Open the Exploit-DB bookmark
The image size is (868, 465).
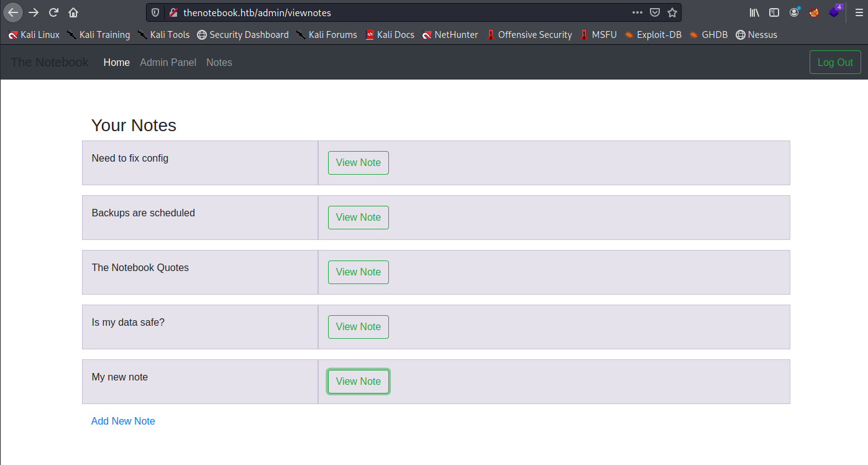pyautogui.click(x=653, y=35)
